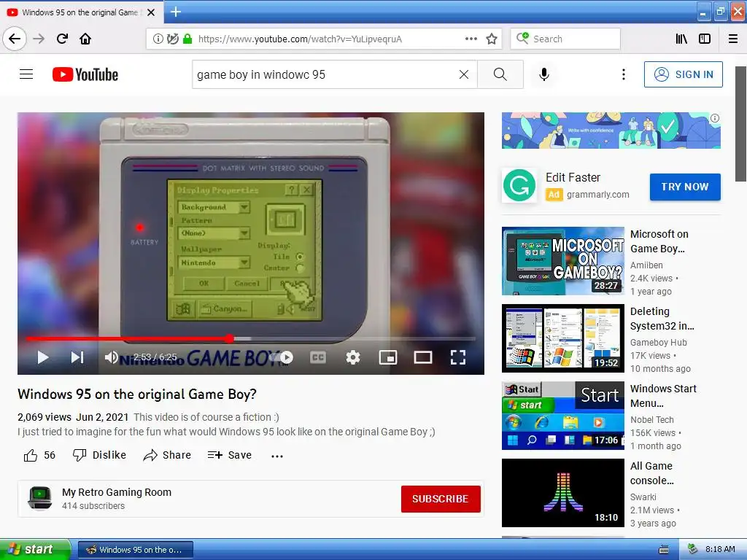Open Deleting System32 video thumbnail
747x560 pixels.
[x=562, y=338]
